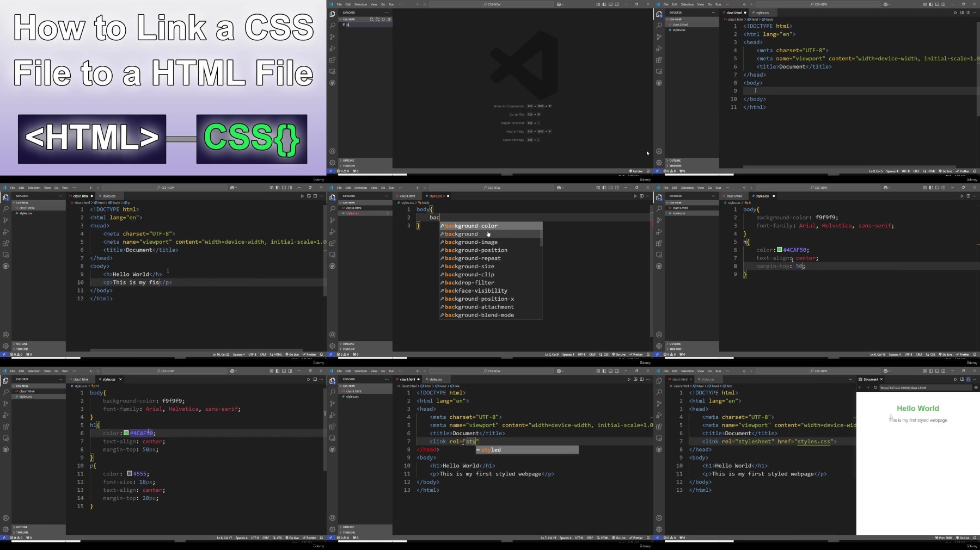Open Extensions view in empty welcome panel
This screenshot has height=550, width=980.
[332, 60]
